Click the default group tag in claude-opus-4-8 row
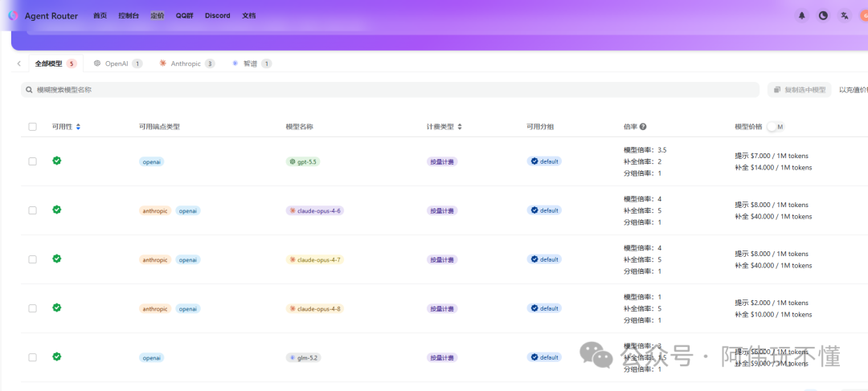This screenshot has height=391, width=868. pyautogui.click(x=544, y=308)
